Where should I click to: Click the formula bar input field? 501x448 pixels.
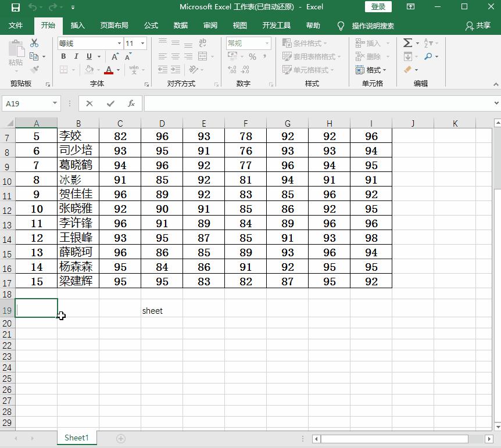click(319, 103)
